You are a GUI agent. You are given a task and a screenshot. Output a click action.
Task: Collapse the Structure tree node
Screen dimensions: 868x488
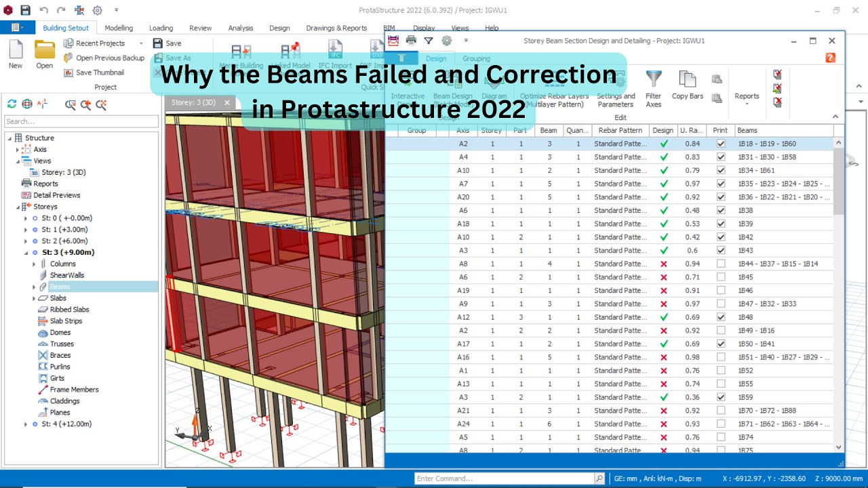tap(9, 138)
